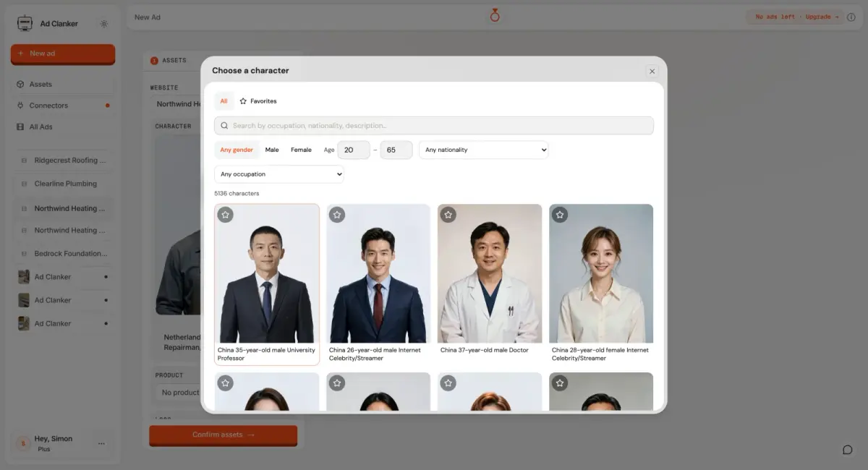Image resolution: width=868 pixels, height=470 pixels.
Task: Open the Ridgecrest Roofing ad in the sidebar
Action: tap(63, 161)
